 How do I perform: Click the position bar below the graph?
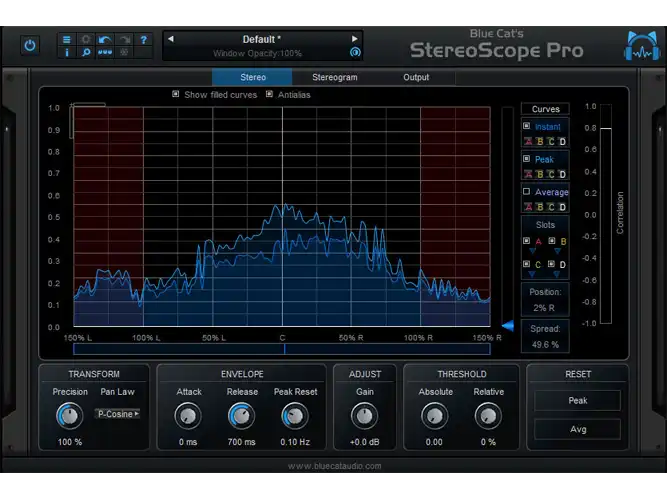tap(282, 349)
